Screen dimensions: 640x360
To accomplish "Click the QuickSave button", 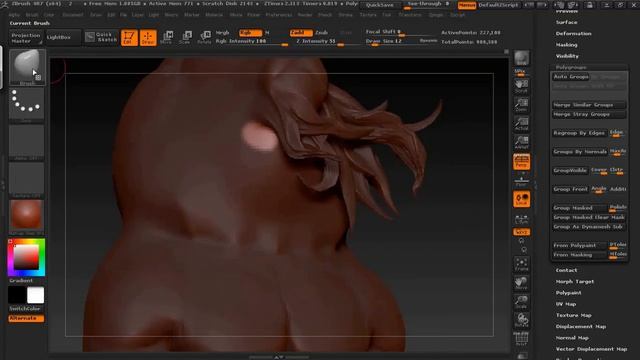I will pyautogui.click(x=380, y=5).
